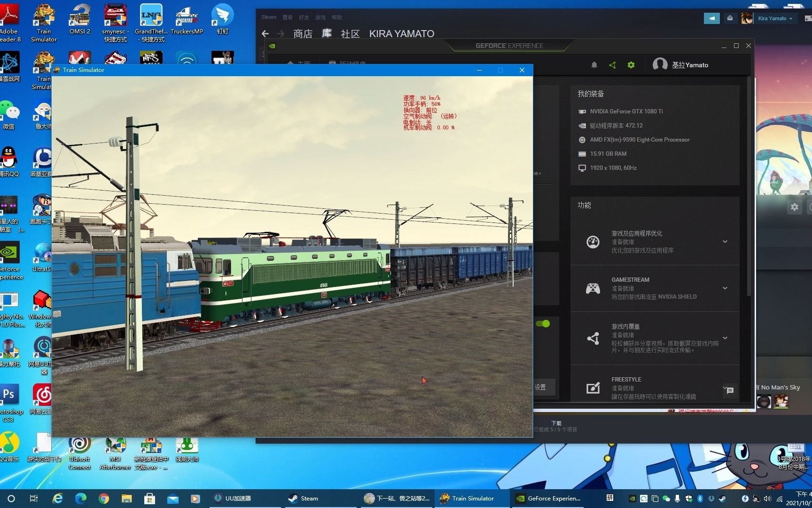Click the 1920 x 1080, 60Hz display entry
The height and width of the screenshot is (508, 812).
(x=613, y=168)
